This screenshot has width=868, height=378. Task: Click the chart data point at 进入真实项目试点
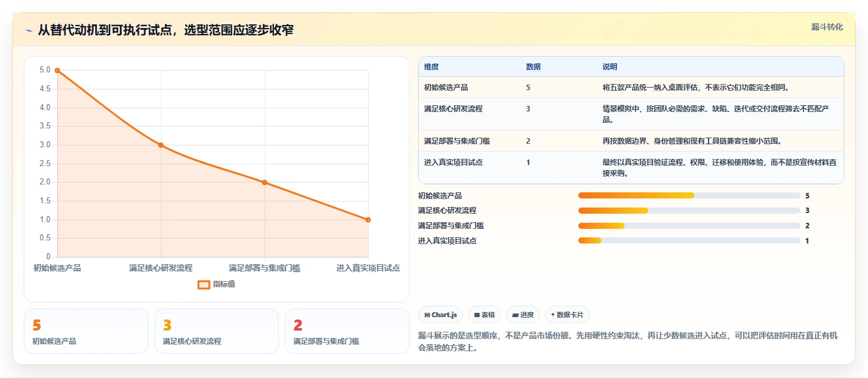[368, 220]
